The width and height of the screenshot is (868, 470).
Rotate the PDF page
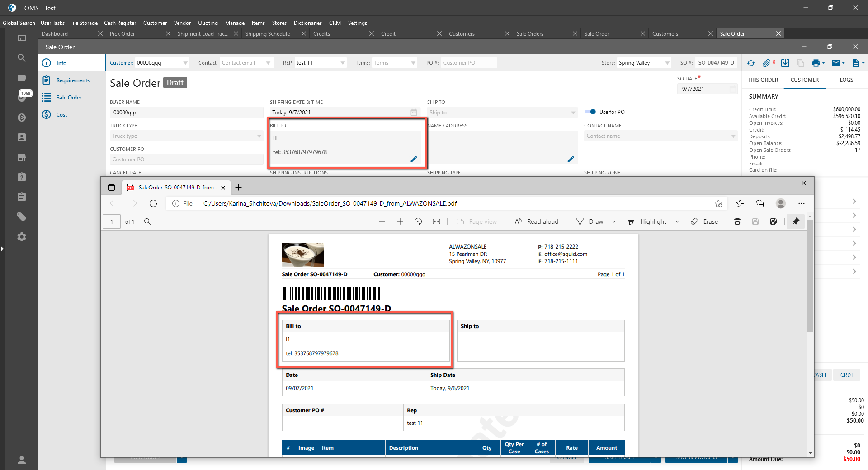[x=418, y=221]
